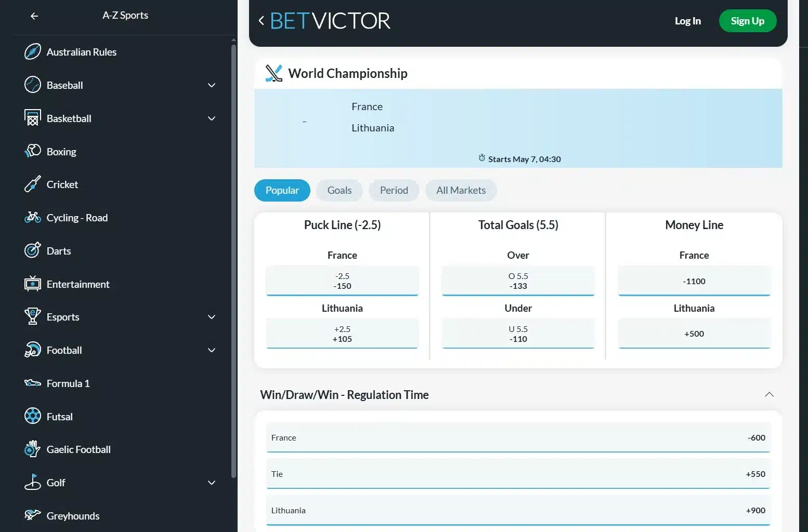The height and width of the screenshot is (532, 808).
Task: Click the Futsal ball icon
Action: click(x=33, y=416)
